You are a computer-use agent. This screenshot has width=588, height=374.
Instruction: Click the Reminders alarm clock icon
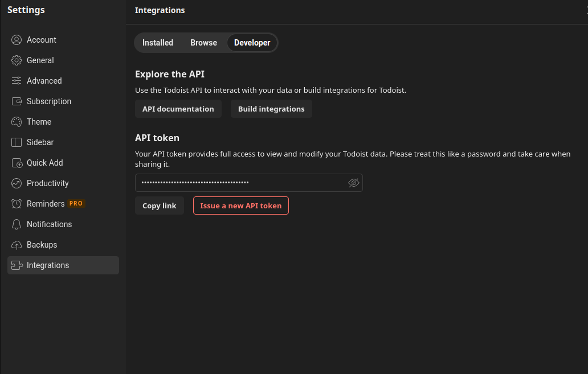pyautogui.click(x=17, y=204)
